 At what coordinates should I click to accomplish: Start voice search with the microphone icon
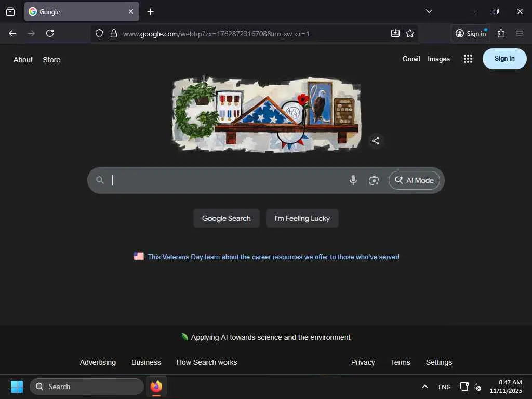353,180
